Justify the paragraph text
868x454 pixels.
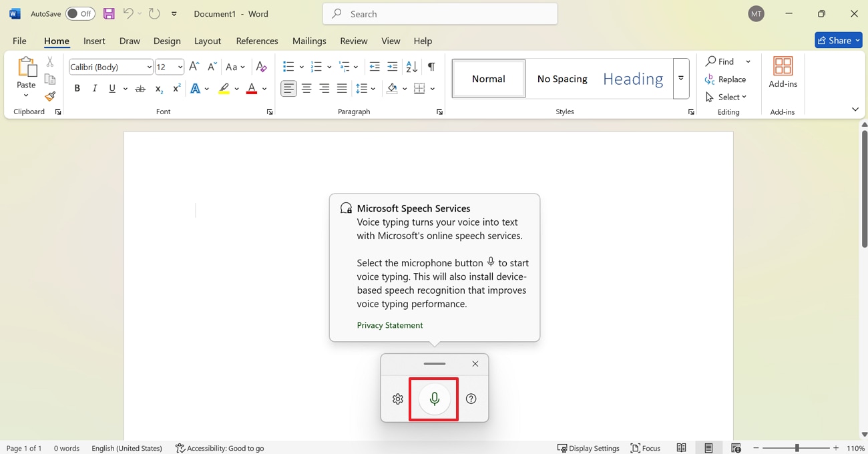[342, 88]
